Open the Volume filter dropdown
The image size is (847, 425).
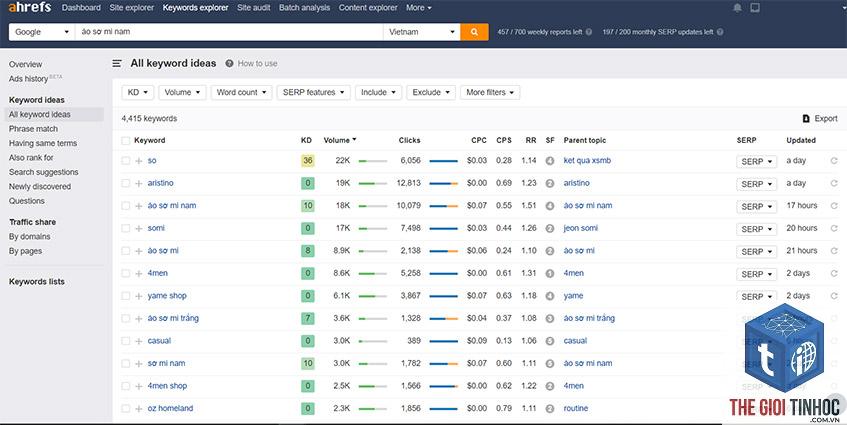click(182, 92)
